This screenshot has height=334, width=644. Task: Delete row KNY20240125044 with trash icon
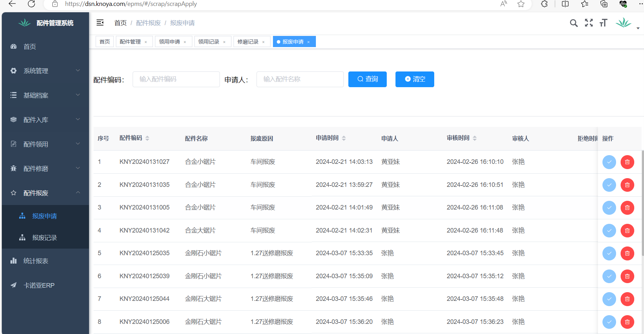coord(627,299)
